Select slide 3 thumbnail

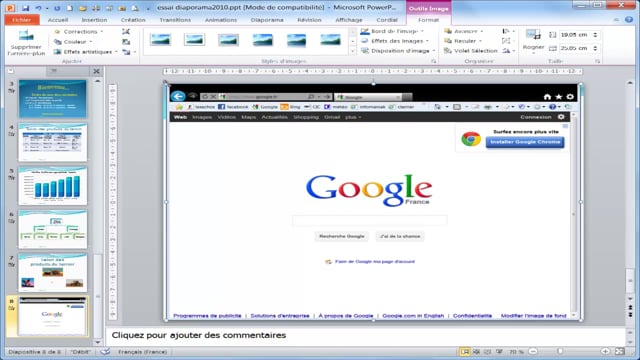click(53, 99)
